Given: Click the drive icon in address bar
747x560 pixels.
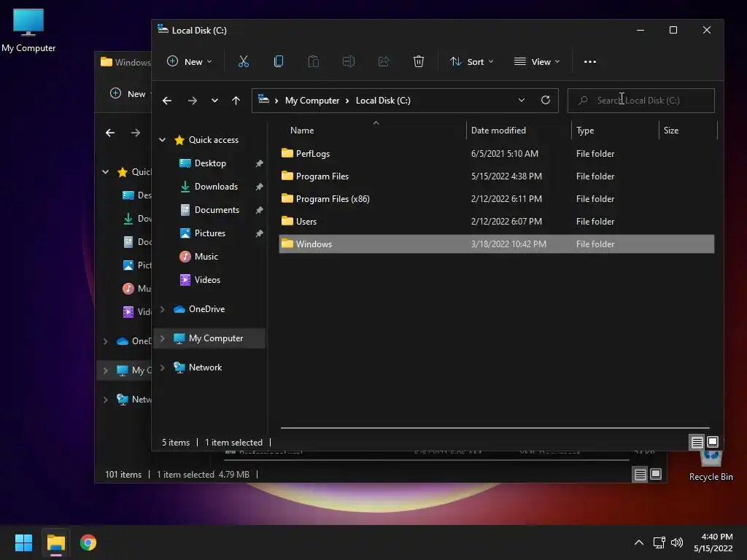Looking at the screenshot, I should [263, 99].
